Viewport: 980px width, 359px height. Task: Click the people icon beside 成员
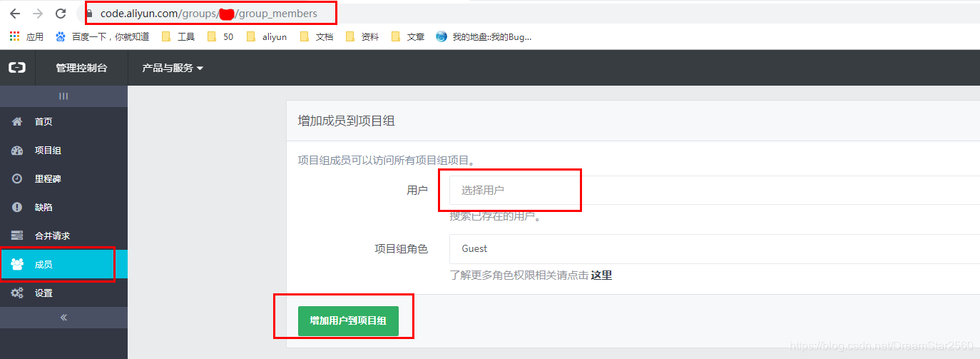point(18,264)
